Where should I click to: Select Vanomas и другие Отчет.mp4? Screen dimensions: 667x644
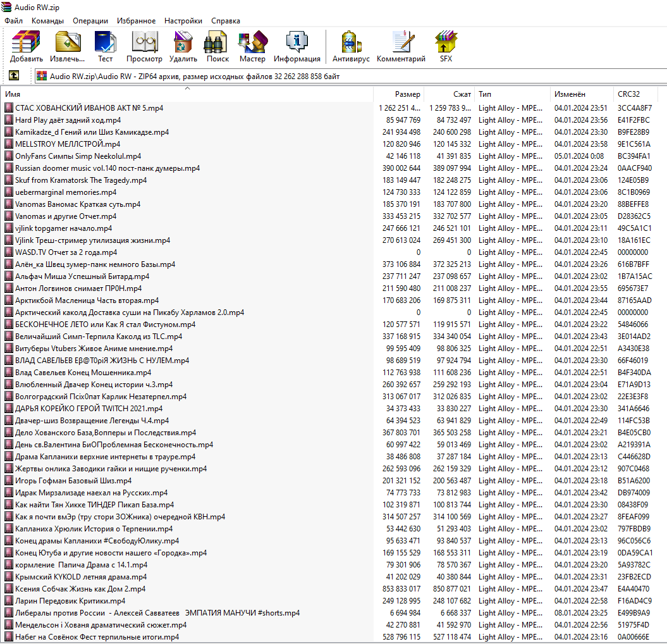[x=66, y=216]
